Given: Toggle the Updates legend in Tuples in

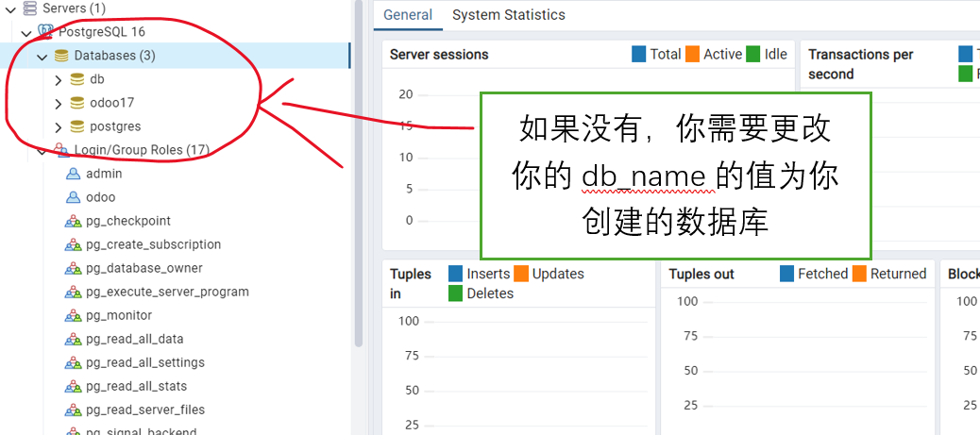Looking at the screenshot, I should coord(549,274).
